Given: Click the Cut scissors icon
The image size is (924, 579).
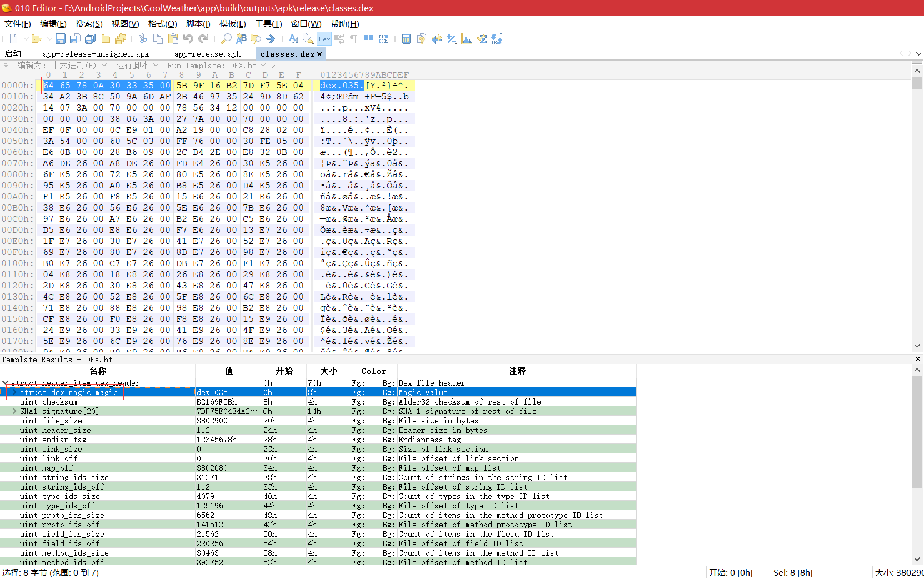Looking at the screenshot, I should click(143, 39).
